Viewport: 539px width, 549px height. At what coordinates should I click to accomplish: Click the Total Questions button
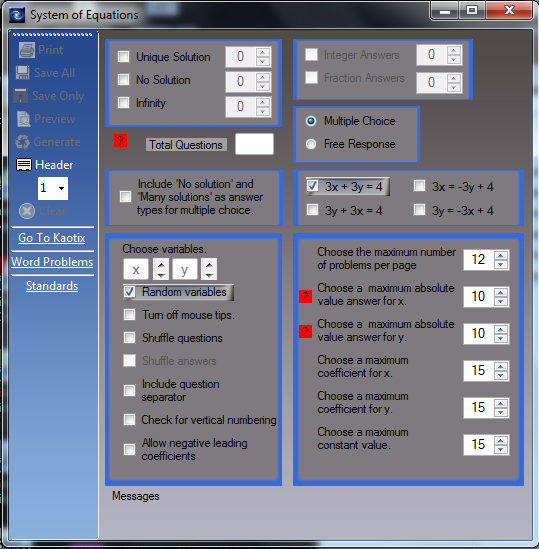(x=186, y=145)
